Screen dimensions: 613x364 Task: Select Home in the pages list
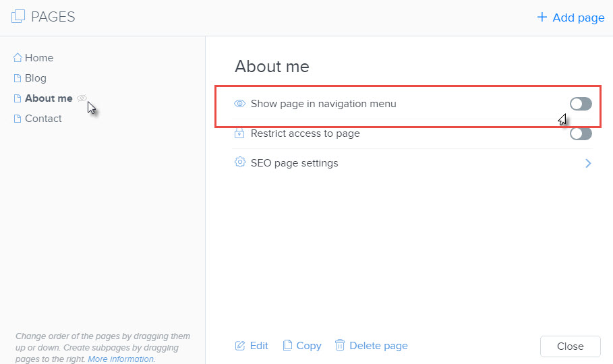click(x=39, y=58)
